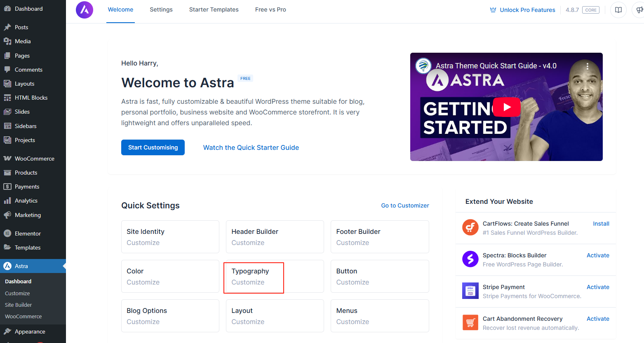This screenshot has height=343, width=644.
Task: Open the Free vs Pro tab
Action: (270, 9)
